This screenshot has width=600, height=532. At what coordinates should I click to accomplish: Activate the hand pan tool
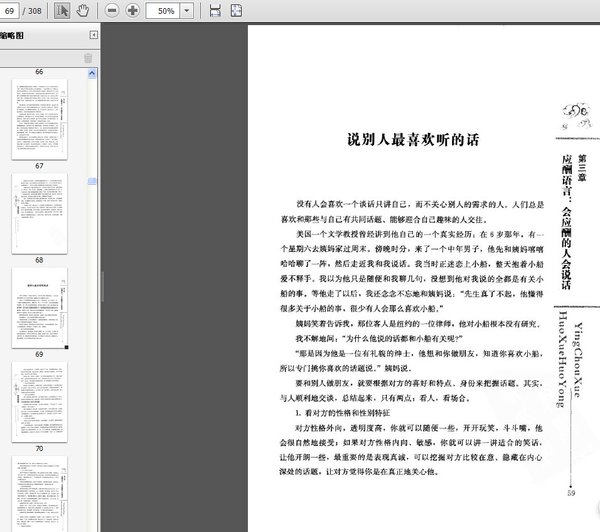(x=83, y=11)
